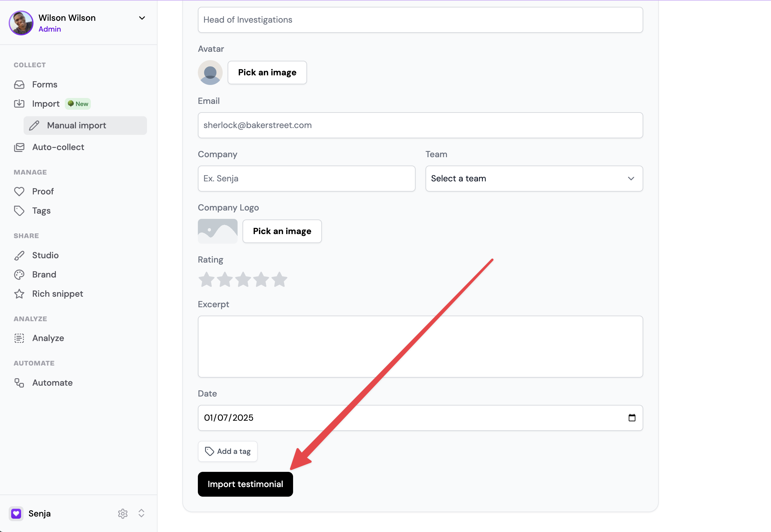Click the Import download icon
This screenshot has width=771, height=532.
19,104
